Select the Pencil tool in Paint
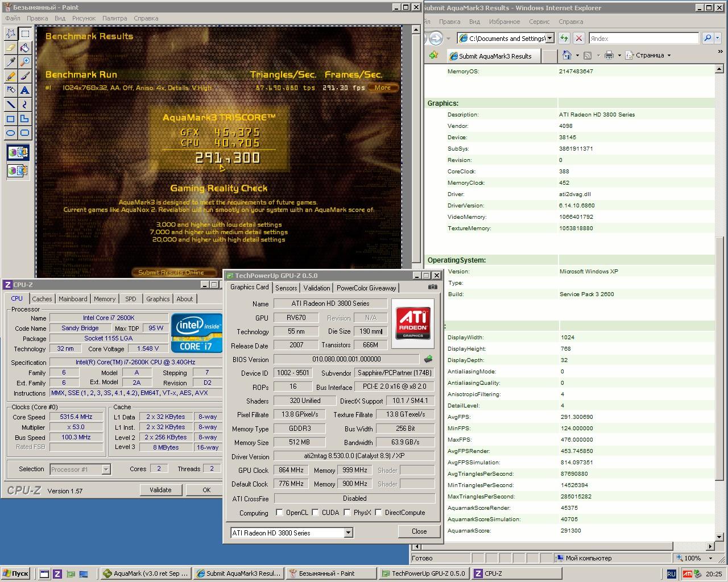The height and width of the screenshot is (582, 728). click(x=11, y=76)
